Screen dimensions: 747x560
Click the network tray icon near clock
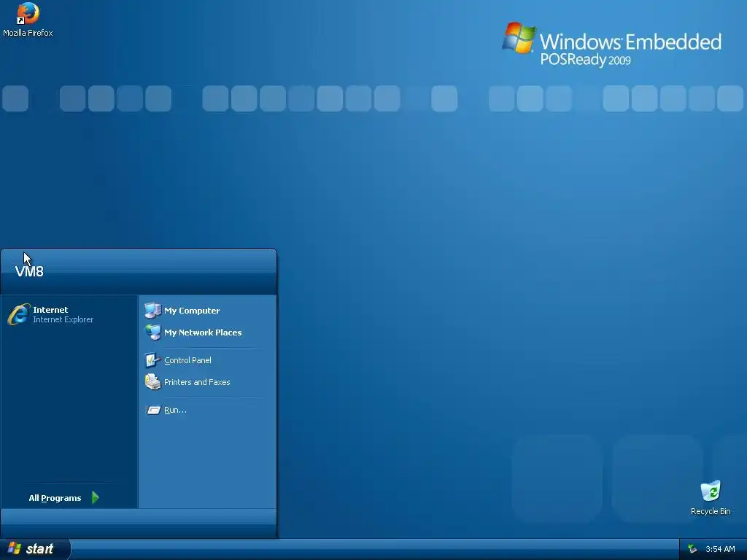click(x=692, y=549)
